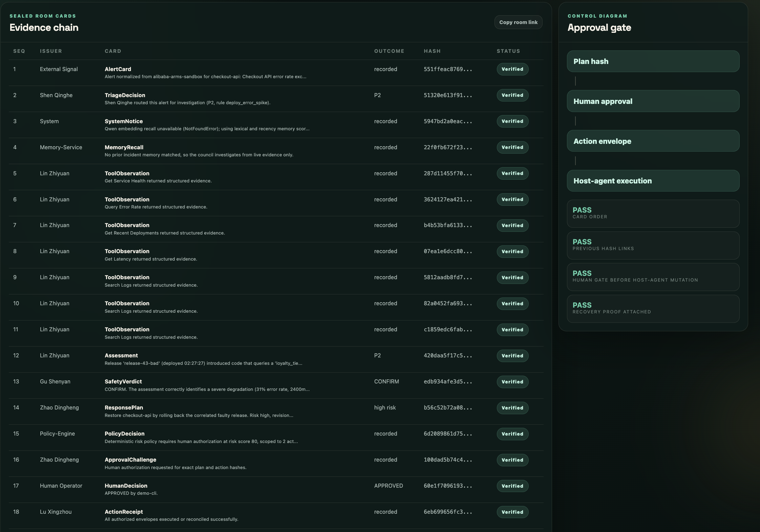Click the Copy room link button
Image resolution: width=760 pixels, height=532 pixels.
pyautogui.click(x=518, y=22)
